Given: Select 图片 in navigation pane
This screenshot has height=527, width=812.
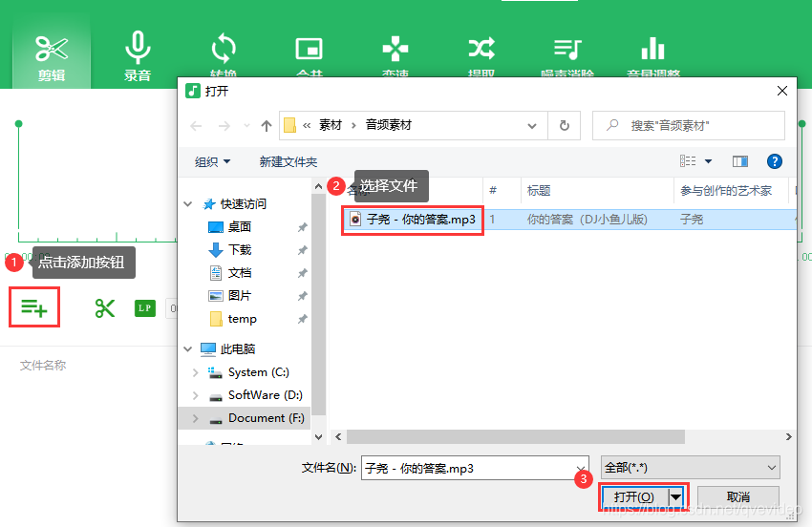Looking at the screenshot, I should coord(239,296).
